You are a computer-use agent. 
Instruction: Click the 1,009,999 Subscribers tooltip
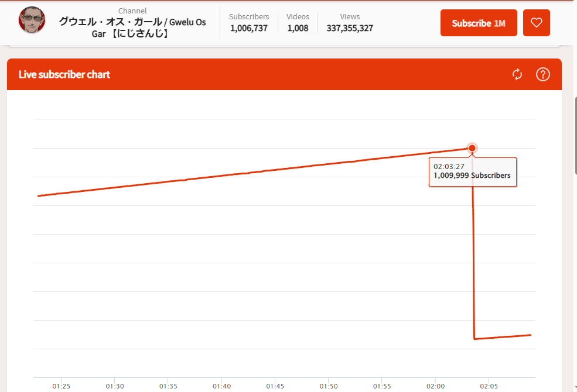click(x=472, y=171)
